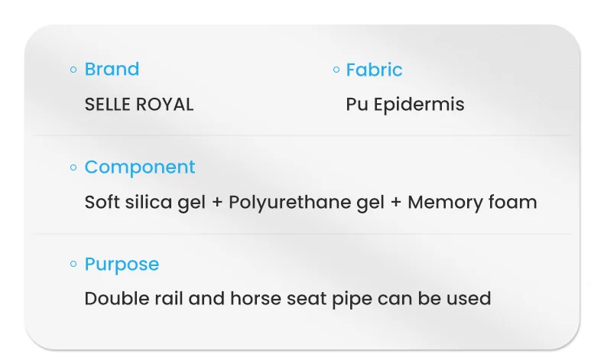Screen dimensions: 604x364
Task: Select the circle bullet next to Purpose
Action: click(x=73, y=264)
